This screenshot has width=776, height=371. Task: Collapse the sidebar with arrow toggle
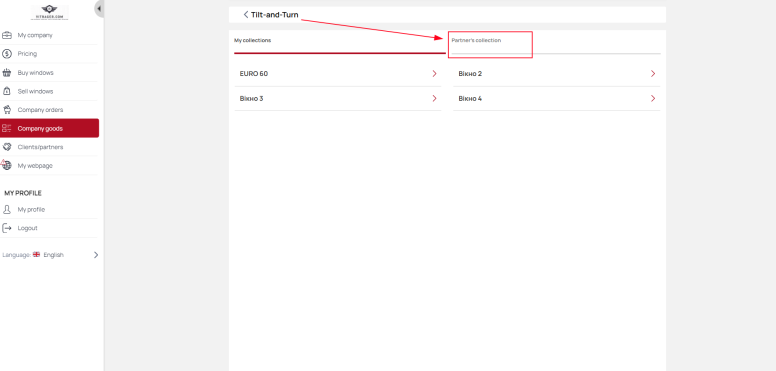click(99, 9)
